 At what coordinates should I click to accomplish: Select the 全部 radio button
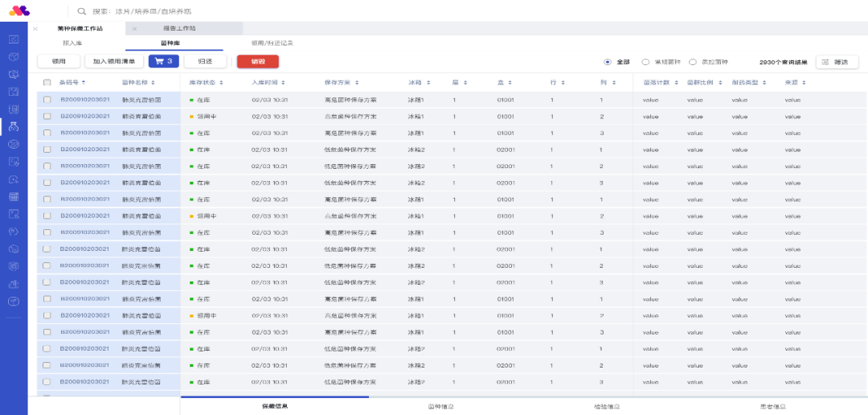[608, 62]
